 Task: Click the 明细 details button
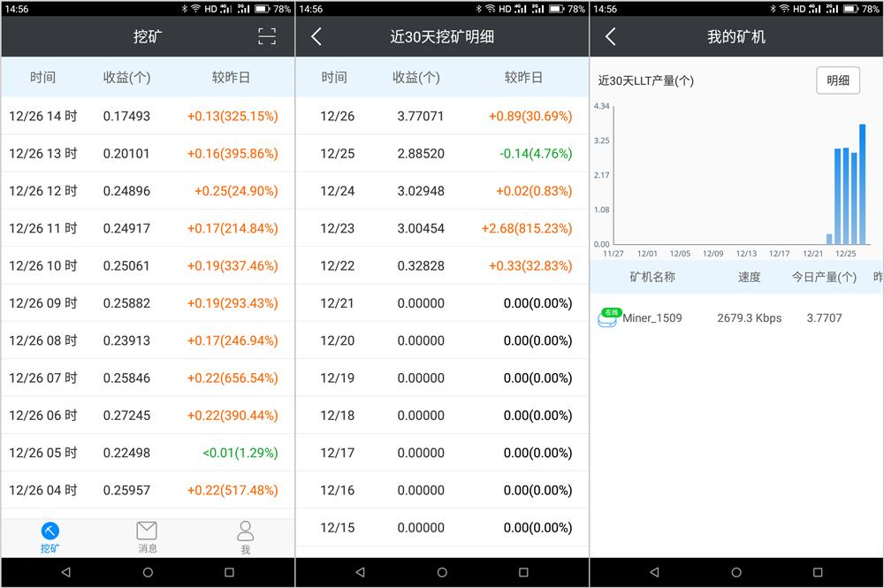pyautogui.click(x=837, y=80)
